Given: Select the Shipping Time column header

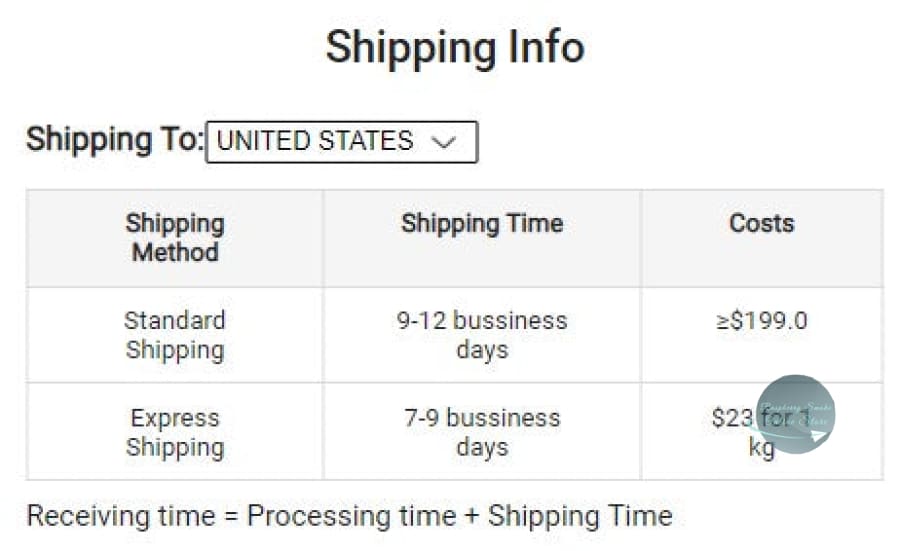Looking at the screenshot, I should pos(482,224).
